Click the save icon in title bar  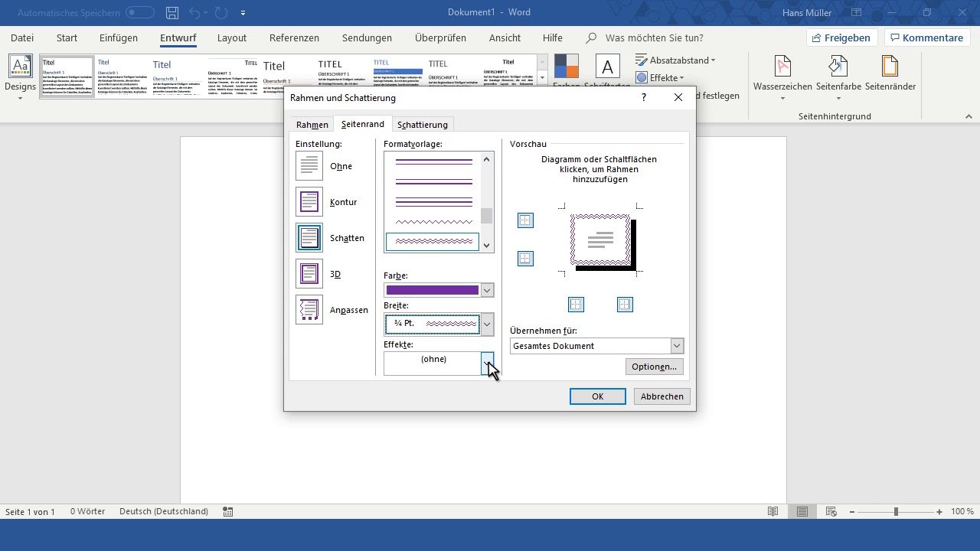(x=172, y=13)
